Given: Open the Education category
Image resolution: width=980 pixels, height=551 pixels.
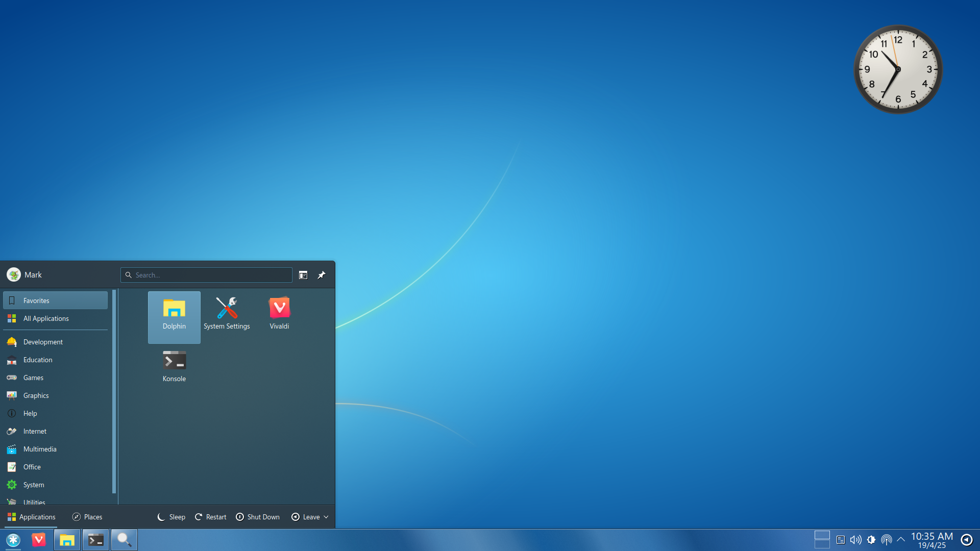Looking at the screenshot, I should [56, 360].
